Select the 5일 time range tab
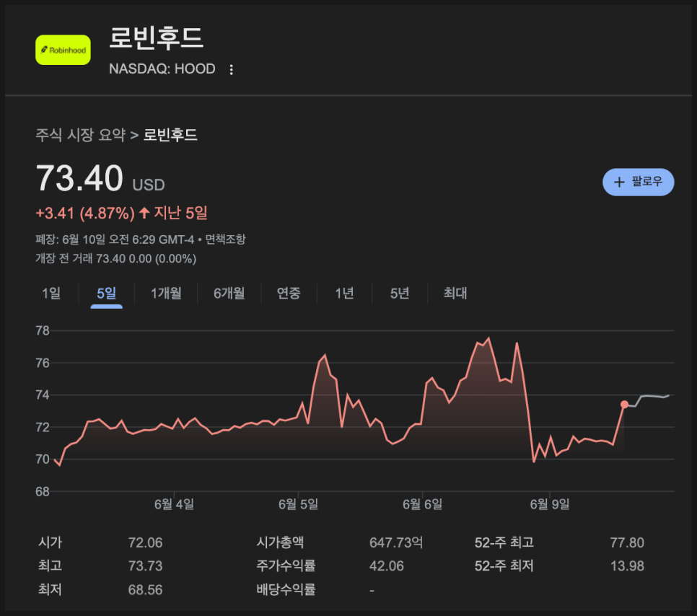The image size is (697, 616). pyautogui.click(x=107, y=294)
